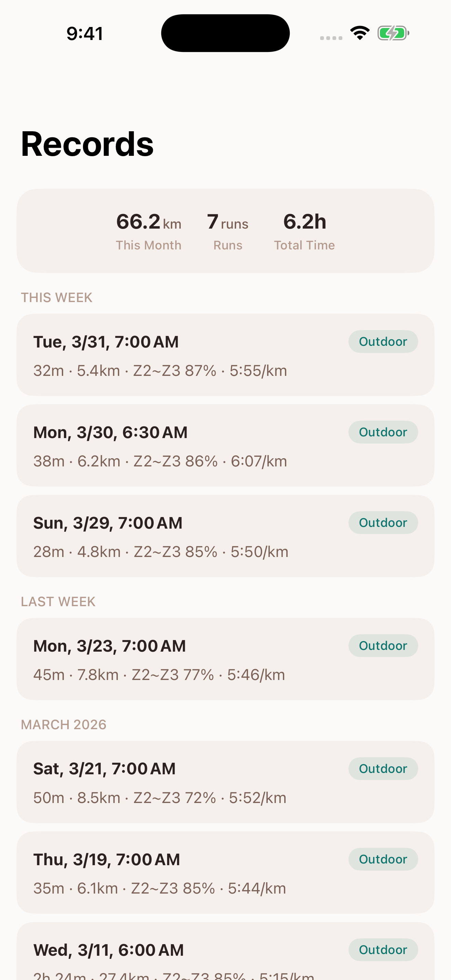Tap the Outdoor badge on Tue 3/31
The height and width of the screenshot is (980, 451).
click(383, 342)
